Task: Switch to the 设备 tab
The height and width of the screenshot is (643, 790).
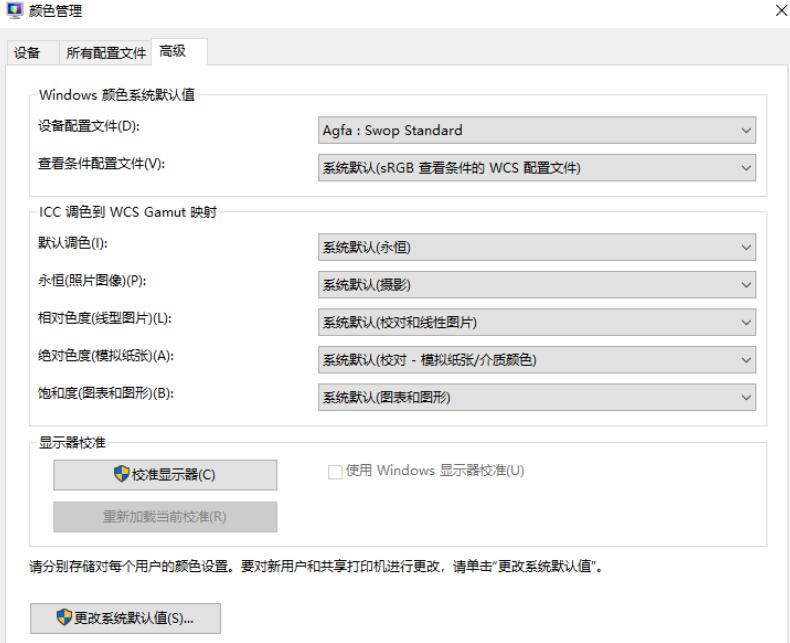Action: (27, 53)
